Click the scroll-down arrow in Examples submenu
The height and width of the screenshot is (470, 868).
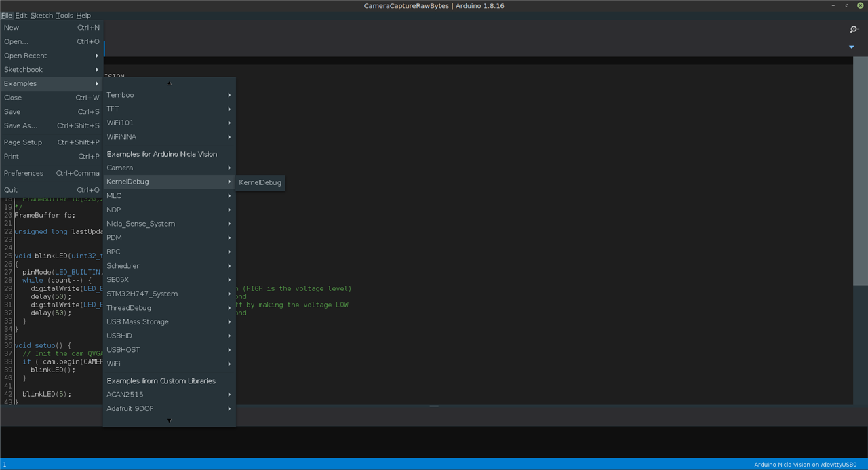[169, 420]
